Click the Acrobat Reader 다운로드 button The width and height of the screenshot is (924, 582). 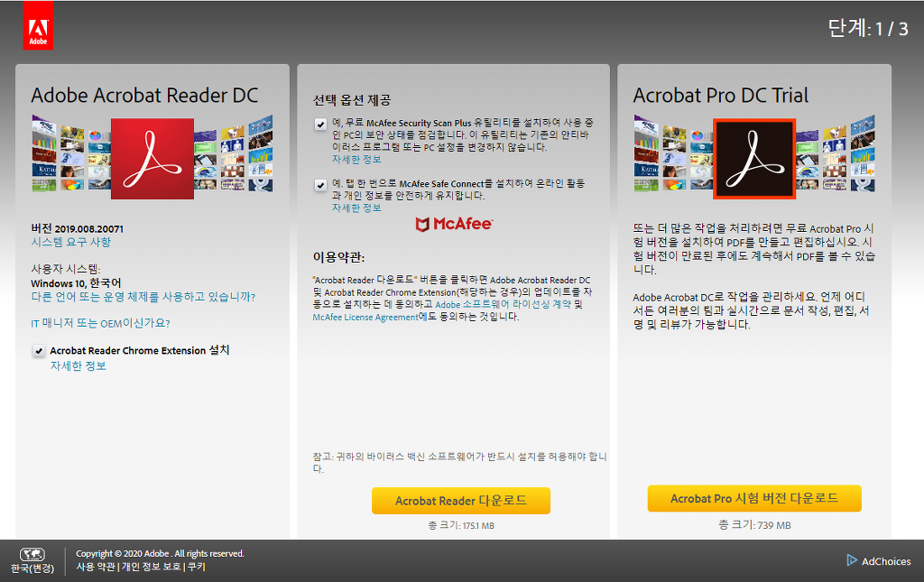(x=461, y=501)
